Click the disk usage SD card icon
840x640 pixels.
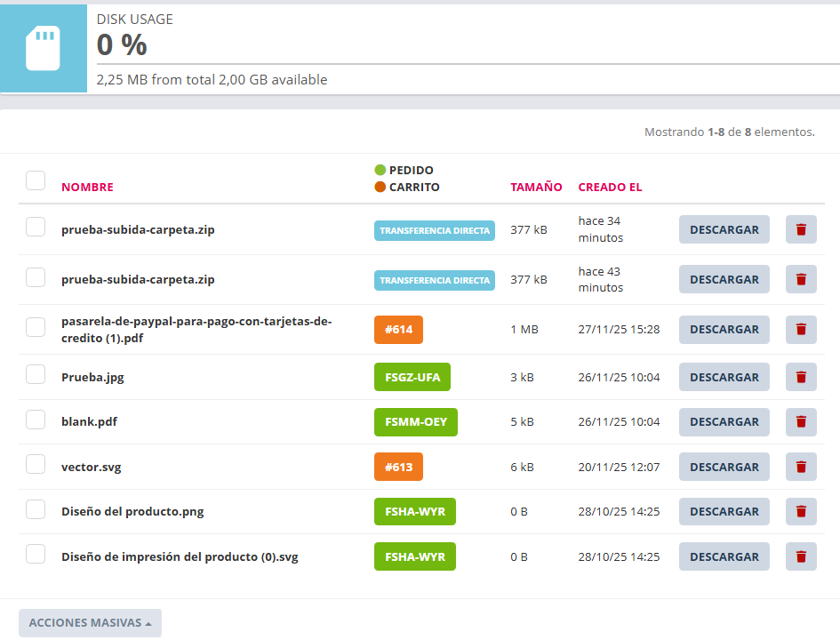coord(43,49)
